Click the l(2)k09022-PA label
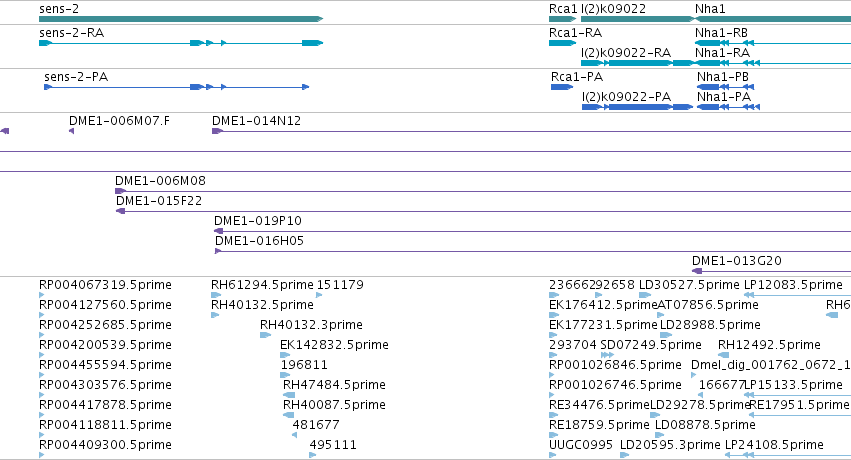Viewport: 851px width, 460px height. coord(627,97)
